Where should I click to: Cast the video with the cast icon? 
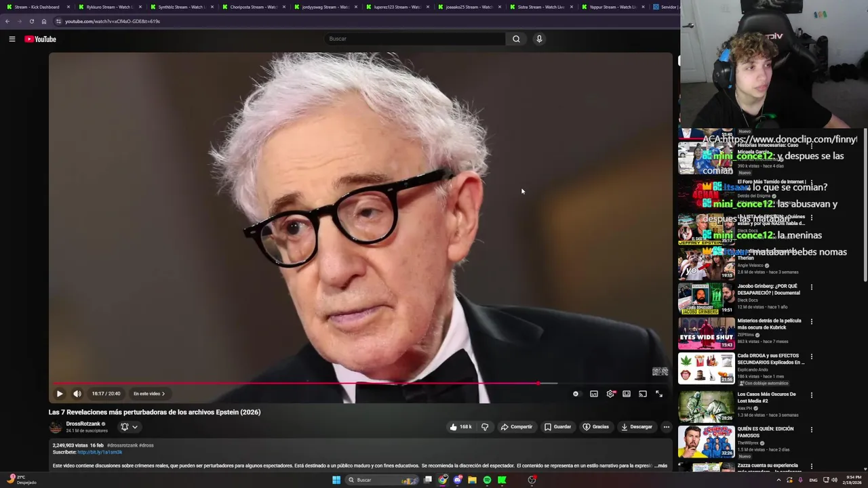[643, 394]
